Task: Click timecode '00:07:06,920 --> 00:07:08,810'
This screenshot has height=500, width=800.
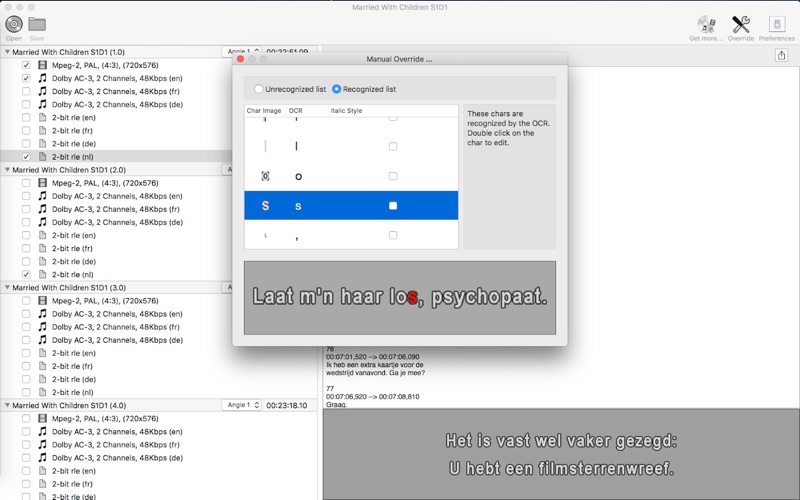Action: [x=372, y=396]
